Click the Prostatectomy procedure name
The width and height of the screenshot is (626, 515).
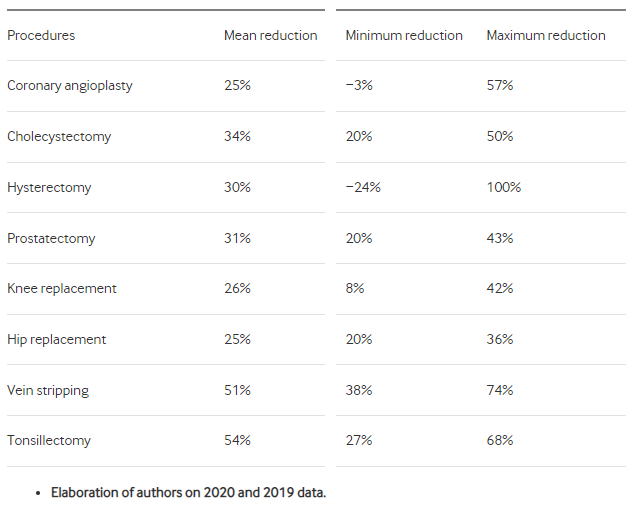(51, 238)
